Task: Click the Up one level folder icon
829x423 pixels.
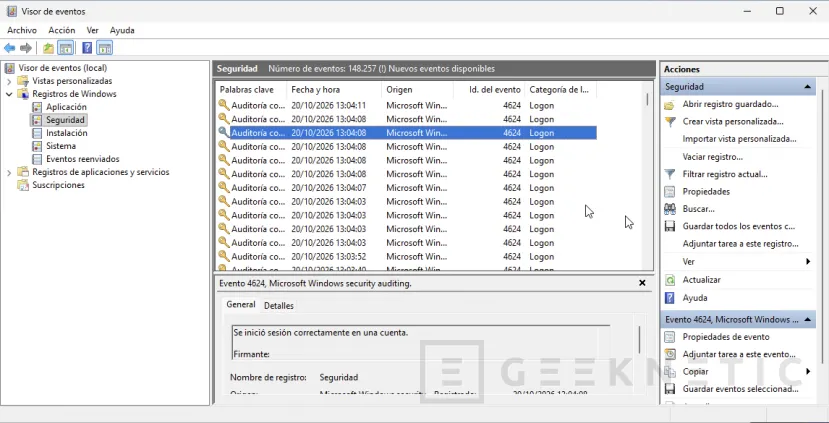Action: (48, 48)
